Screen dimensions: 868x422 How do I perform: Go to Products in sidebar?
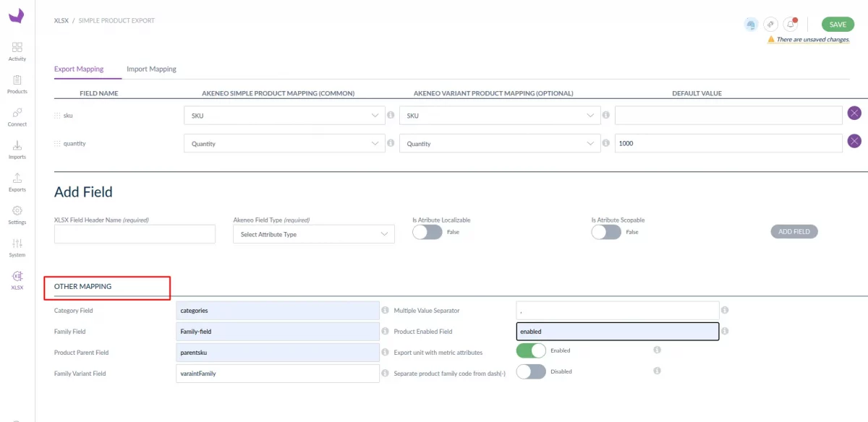click(17, 84)
